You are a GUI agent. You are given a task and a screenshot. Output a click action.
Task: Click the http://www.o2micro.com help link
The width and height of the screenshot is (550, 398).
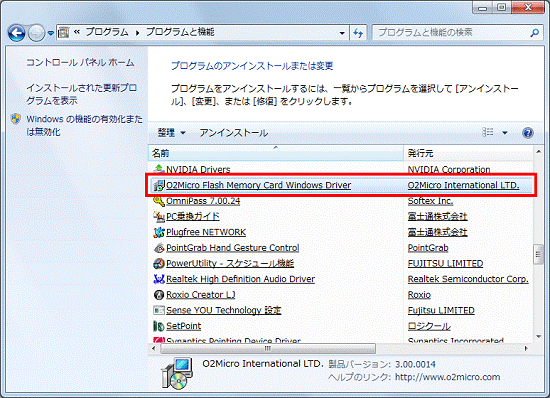pyautogui.click(x=448, y=377)
